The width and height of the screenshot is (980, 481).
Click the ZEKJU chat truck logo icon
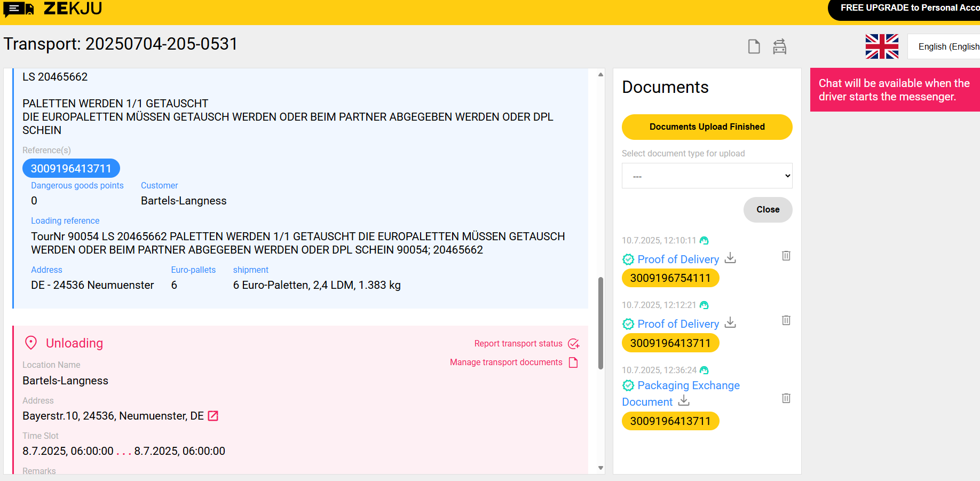point(19,9)
